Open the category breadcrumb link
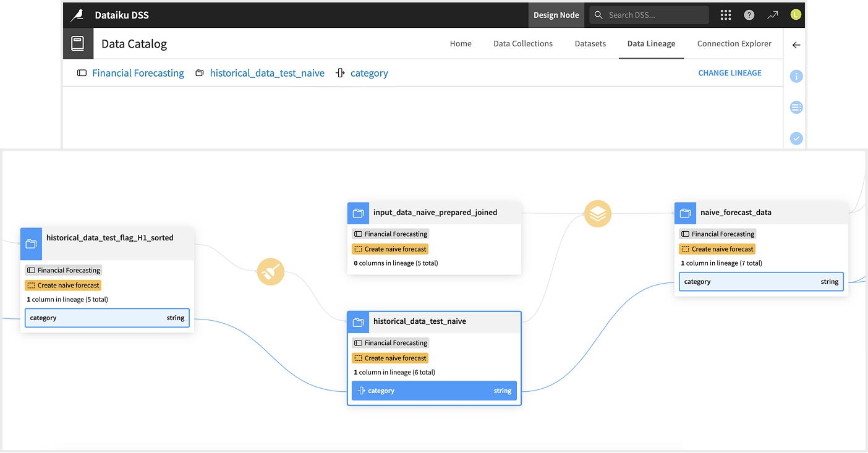The image size is (868, 453). tap(369, 73)
